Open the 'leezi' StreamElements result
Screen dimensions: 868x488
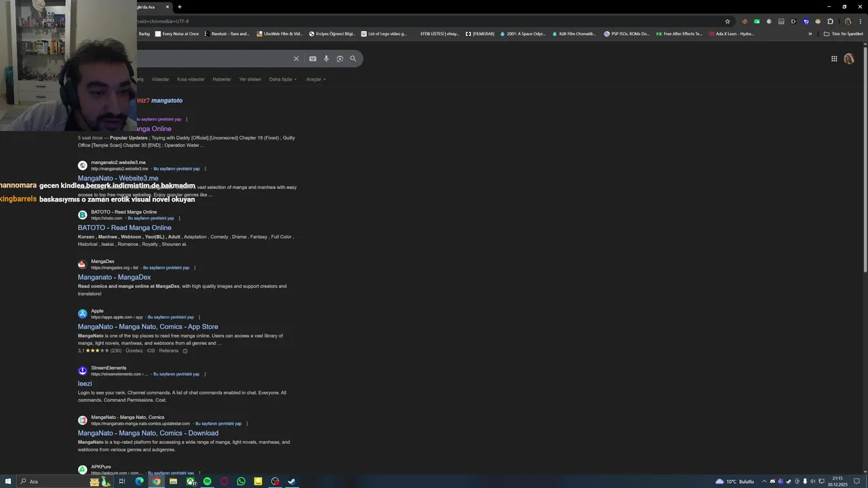pos(85,384)
